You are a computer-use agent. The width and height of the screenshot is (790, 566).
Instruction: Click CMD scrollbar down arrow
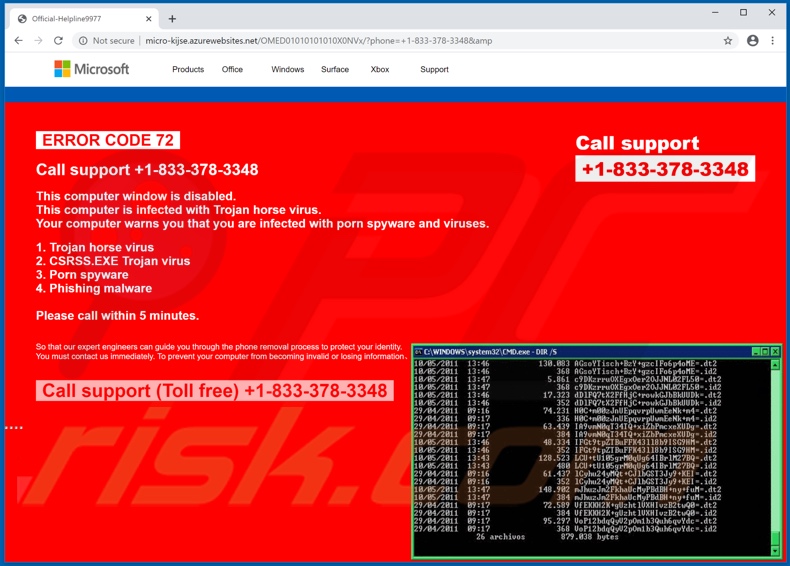coord(775,551)
